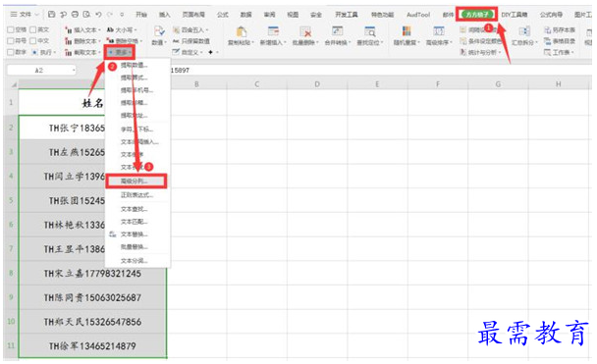Click the 表格目录 button
Image resolution: width=597 pixels, height=364 pixels.
560,40
